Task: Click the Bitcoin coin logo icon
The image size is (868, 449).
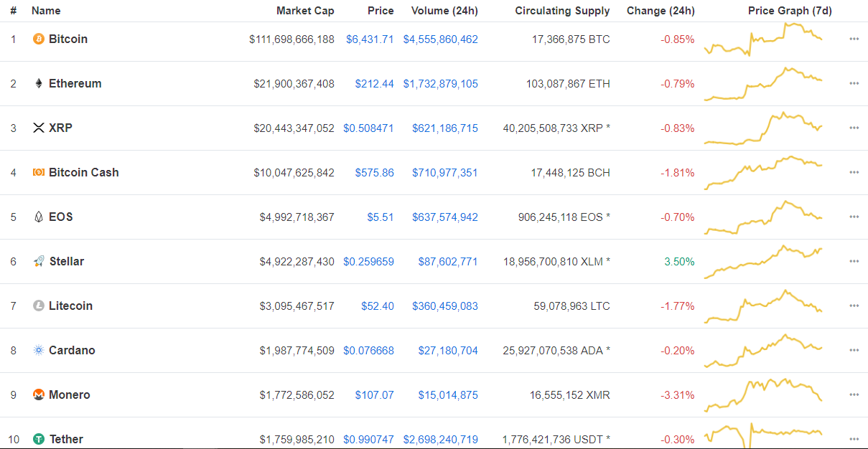Action: pos(39,39)
